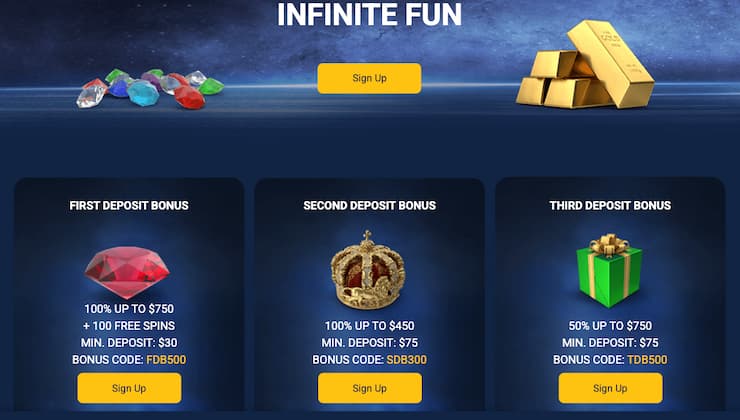740x420 pixels.
Task: Click the SECOND DEPOSIT BONUS title
Action: pyautogui.click(x=370, y=205)
